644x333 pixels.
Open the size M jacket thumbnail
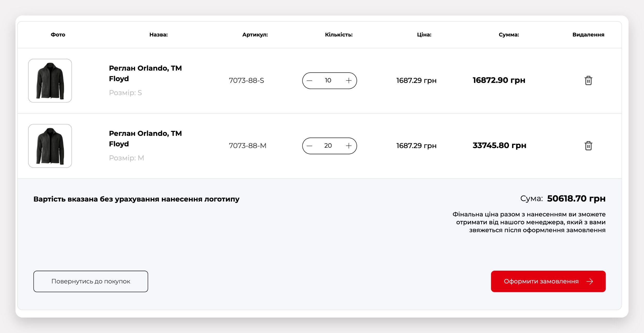50,146
